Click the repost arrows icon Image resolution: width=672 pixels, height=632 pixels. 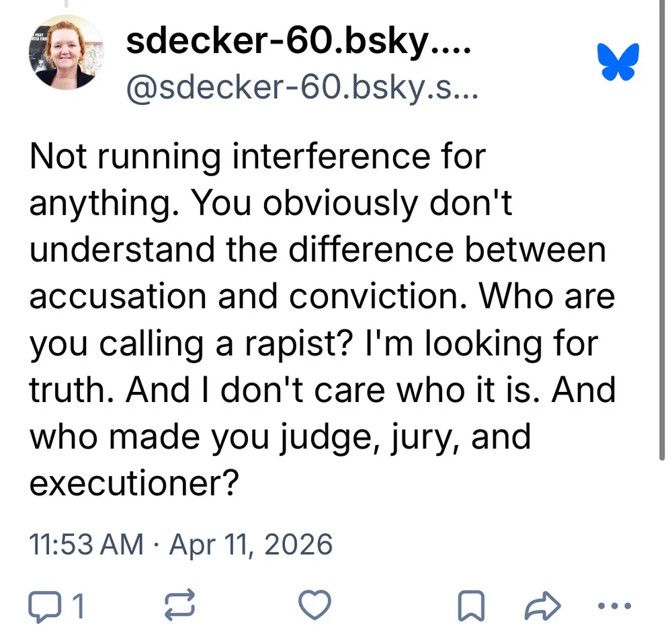[x=179, y=606]
